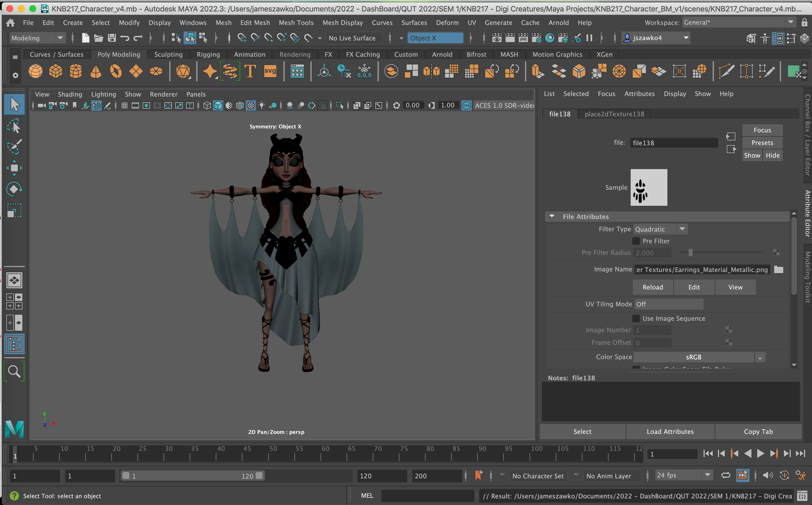Viewport: 812px width, 505px height.
Task: Enable the Pre Filter checkbox
Action: pyautogui.click(x=636, y=241)
